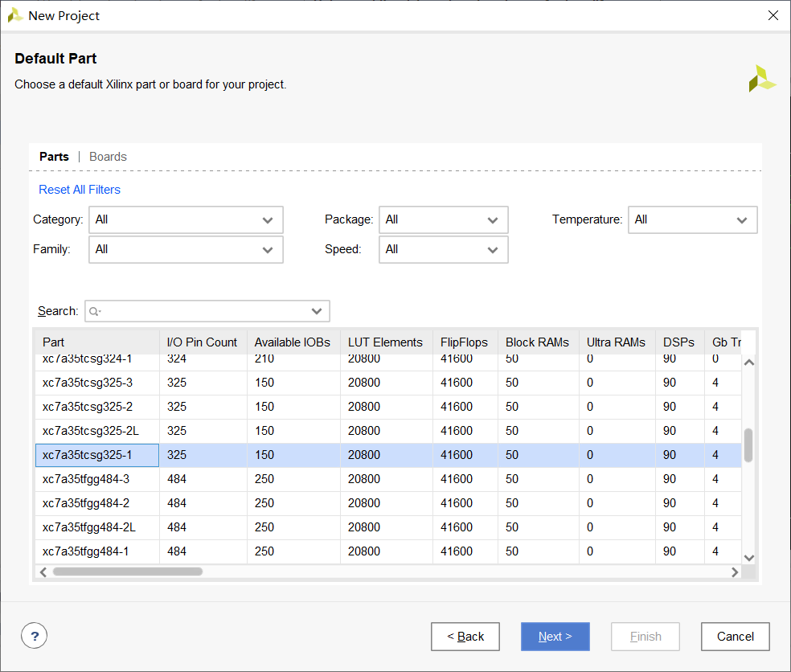Click left arrow of horizontal scrollbar
791x672 pixels.
(43, 572)
